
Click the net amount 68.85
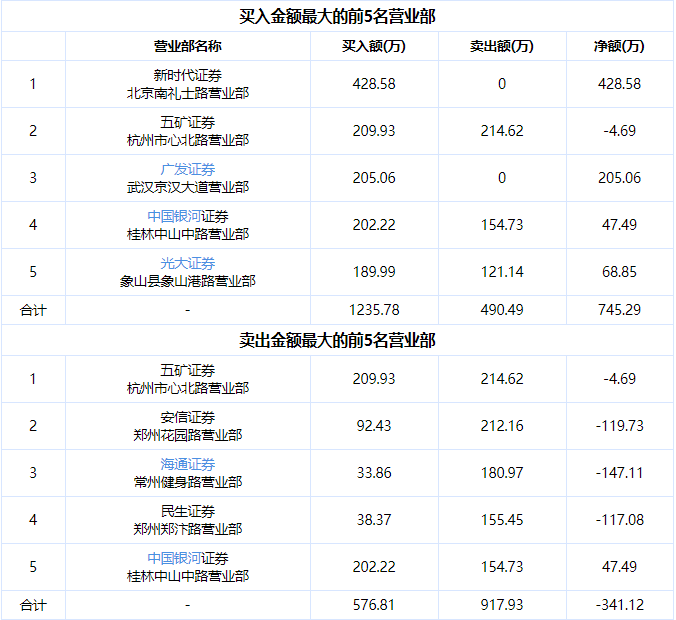pos(619,272)
